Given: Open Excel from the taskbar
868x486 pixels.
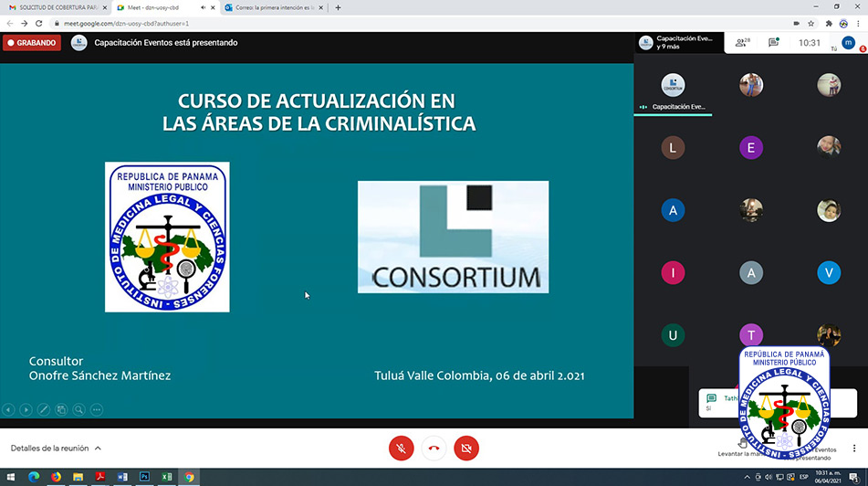Looking at the screenshot, I should (x=167, y=477).
